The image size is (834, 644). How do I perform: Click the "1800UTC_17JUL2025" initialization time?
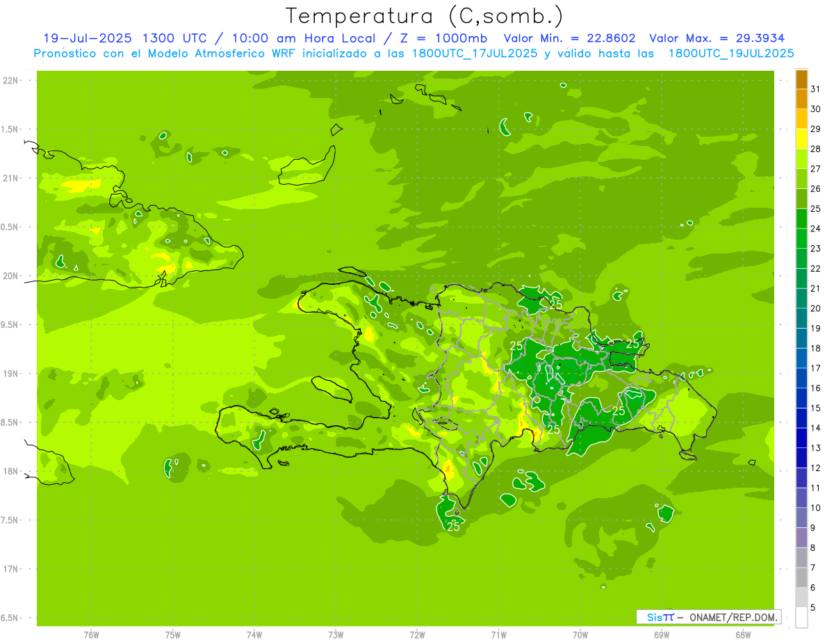click(475, 53)
